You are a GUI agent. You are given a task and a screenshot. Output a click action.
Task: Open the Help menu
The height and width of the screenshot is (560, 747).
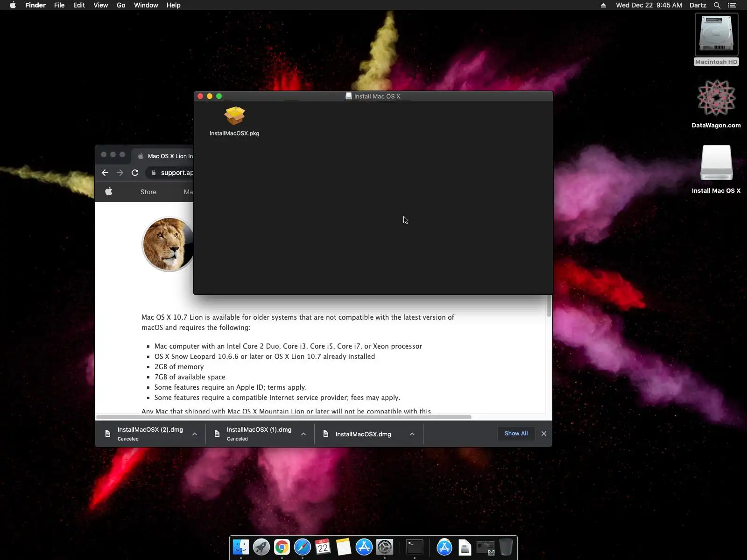(173, 5)
